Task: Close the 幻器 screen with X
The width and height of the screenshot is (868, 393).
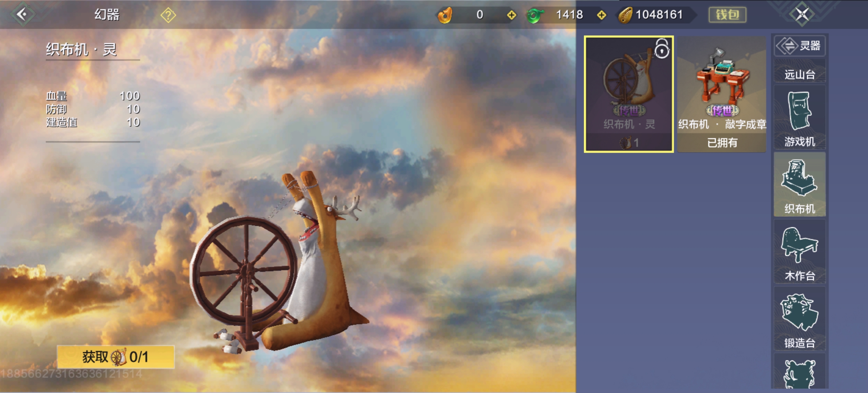Action: 802,15
